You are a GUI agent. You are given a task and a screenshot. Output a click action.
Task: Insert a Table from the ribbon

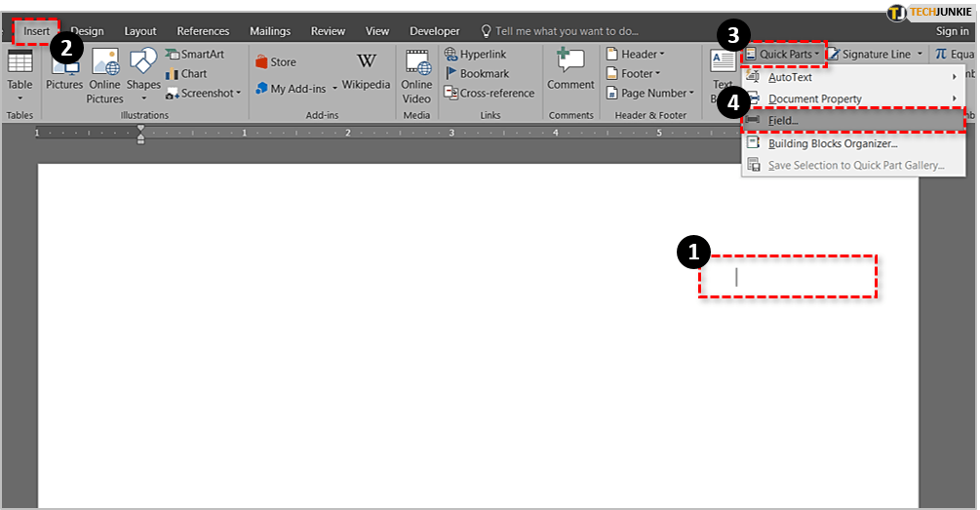(x=20, y=74)
